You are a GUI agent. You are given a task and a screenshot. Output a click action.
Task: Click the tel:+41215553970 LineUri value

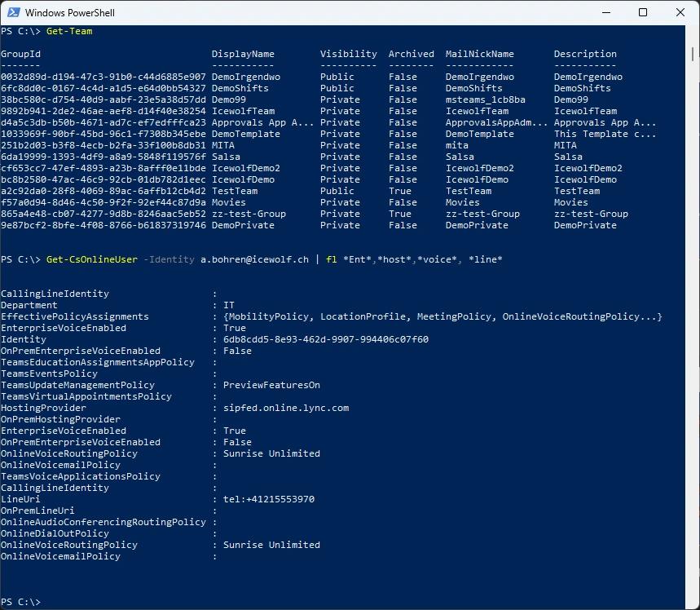click(x=269, y=499)
